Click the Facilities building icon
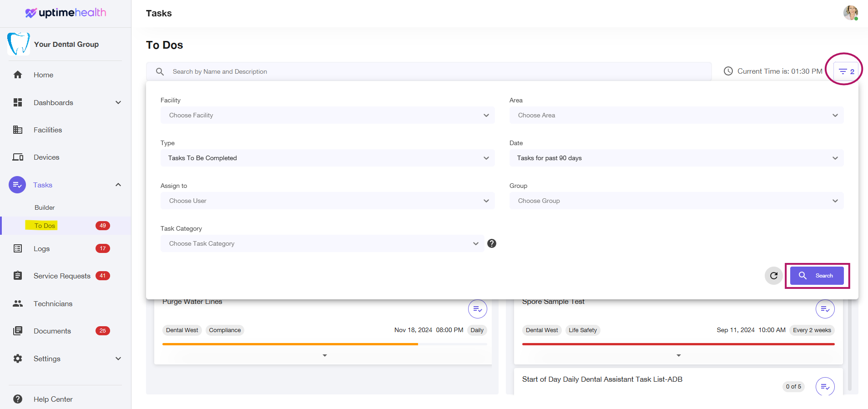The width and height of the screenshot is (868, 409). 18,130
